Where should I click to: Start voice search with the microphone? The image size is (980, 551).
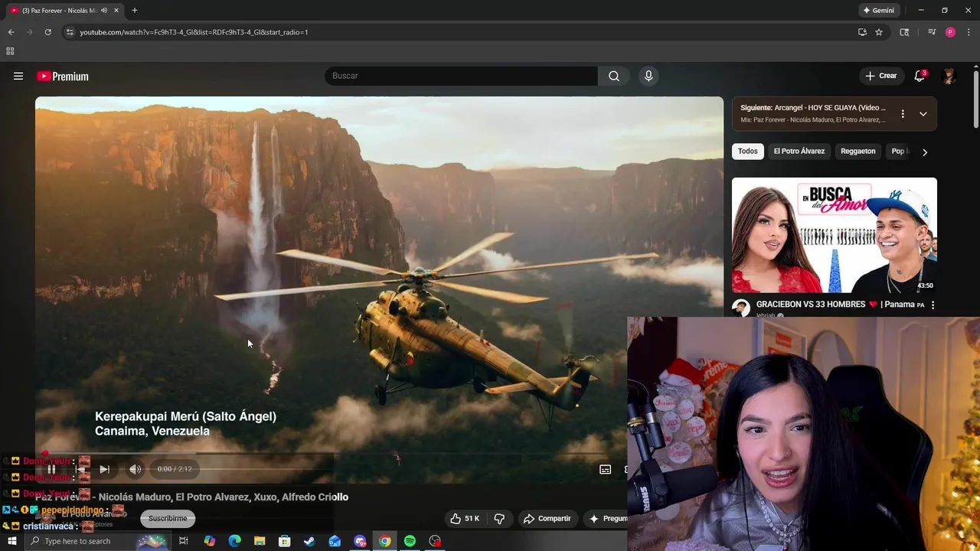[x=648, y=76]
